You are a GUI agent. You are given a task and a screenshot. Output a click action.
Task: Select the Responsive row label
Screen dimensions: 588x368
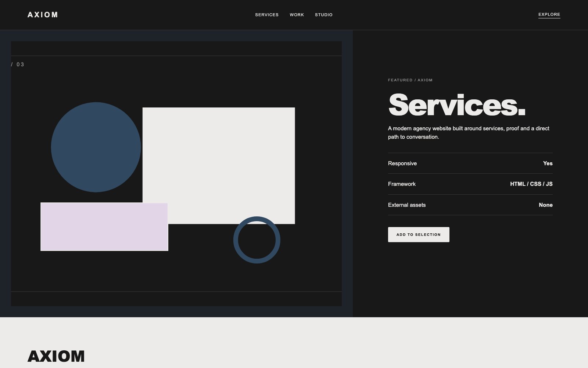[402, 163]
